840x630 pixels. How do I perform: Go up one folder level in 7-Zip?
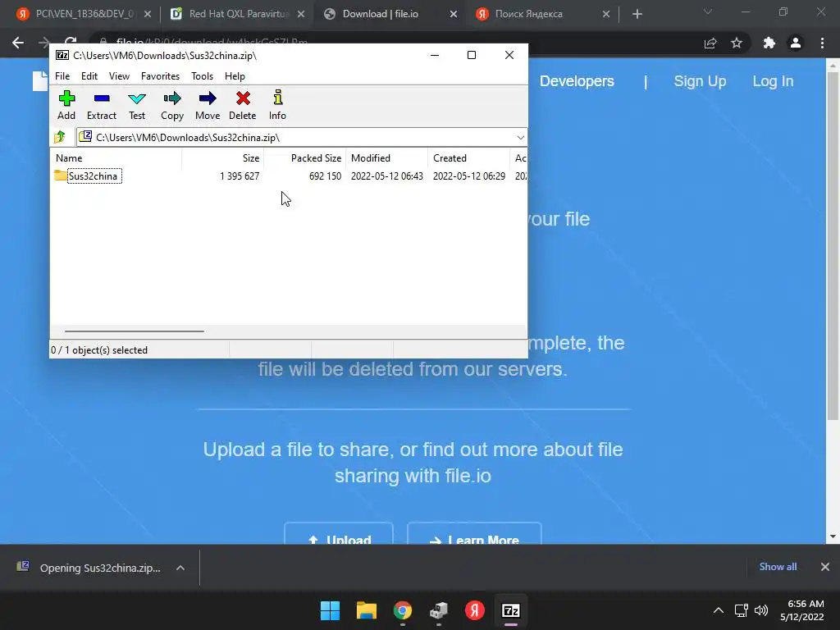pos(60,137)
